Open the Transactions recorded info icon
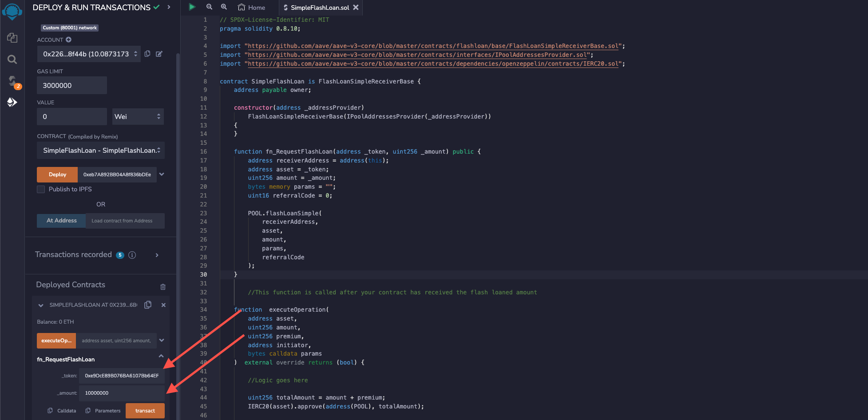 pyautogui.click(x=132, y=255)
